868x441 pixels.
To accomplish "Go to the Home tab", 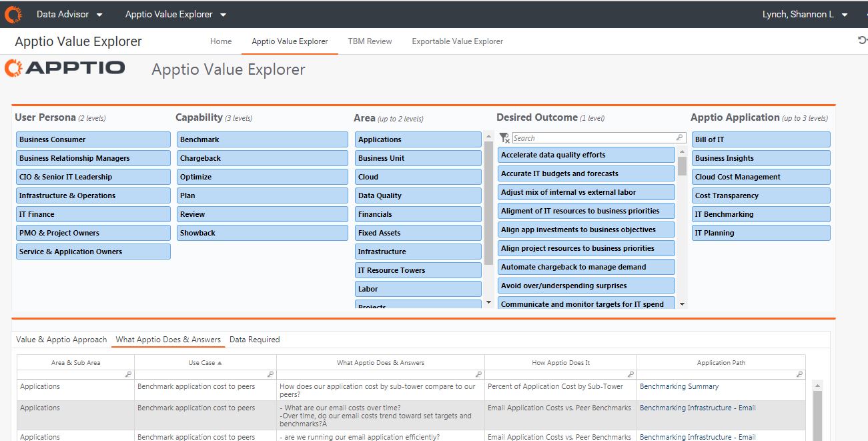I will click(x=221, y=41).
